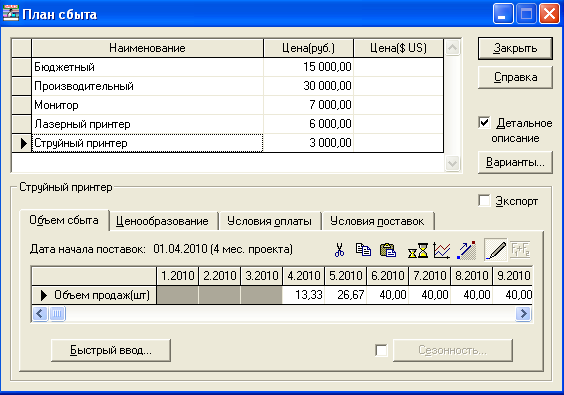Image resolution: width=564 pixels, height=395 pixels.
Task: Toggle the Детальное описание checkbox
Action: click(x=484, y=123)
